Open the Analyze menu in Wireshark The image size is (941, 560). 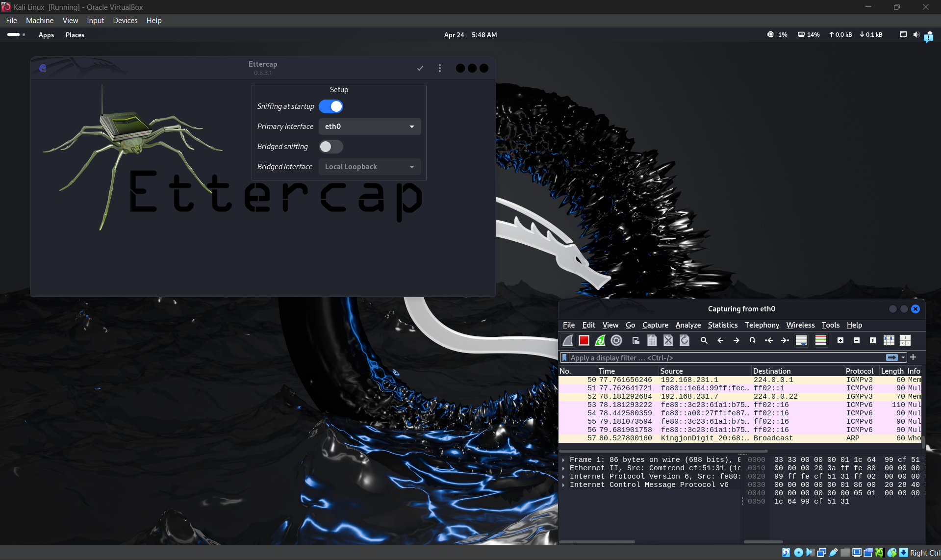(x=688, y=325)
